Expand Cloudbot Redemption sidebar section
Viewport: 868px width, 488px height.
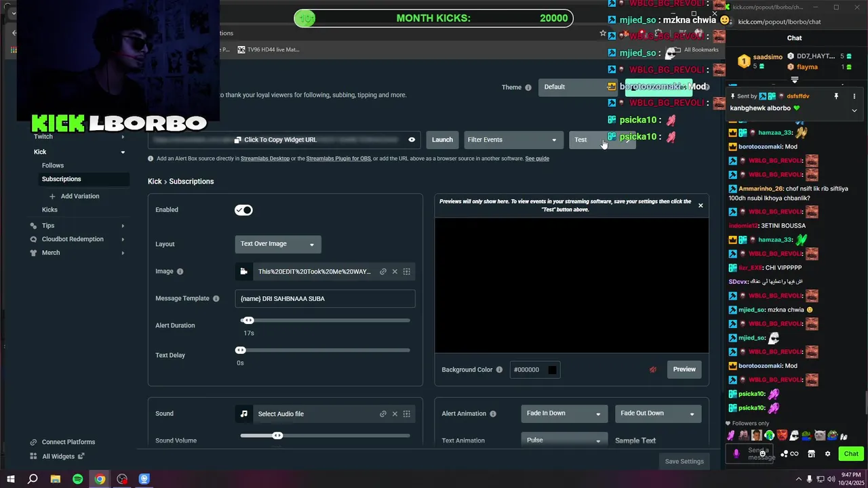(123, 239)
